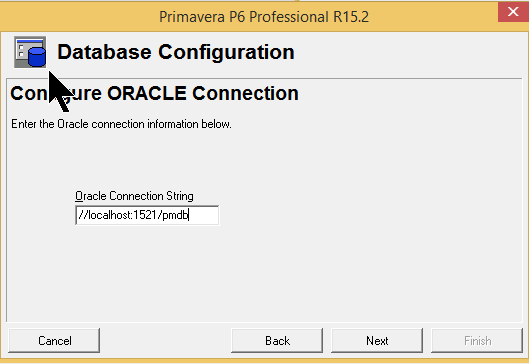The width and height of the screenshot is (529, 364).
Task: Click 'Enter the Oracle connection information below.' text
Action: [x=121, y=124]
